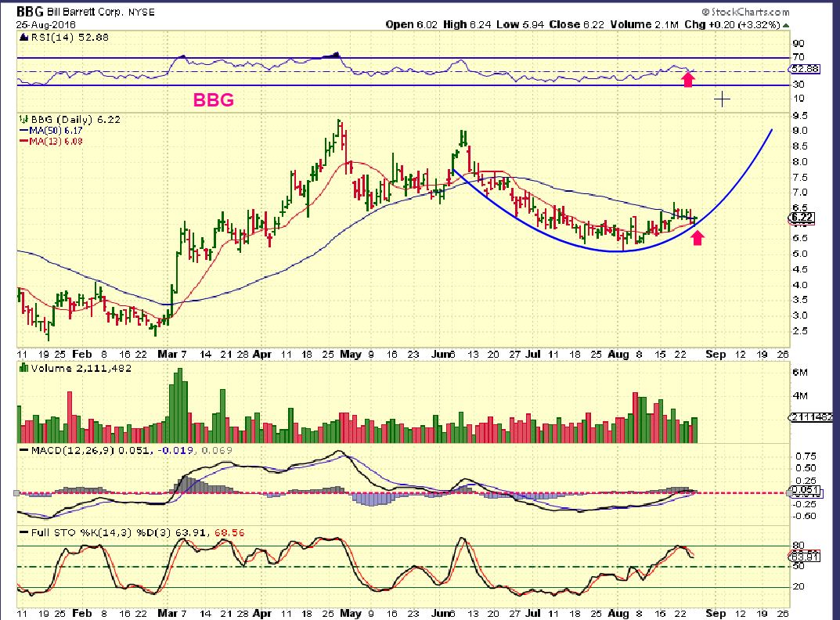The height and width of the screenshot is (620, 840).
Task: Click the '-0.50' level on MACD axis
Action: click(x=804, y=516)
